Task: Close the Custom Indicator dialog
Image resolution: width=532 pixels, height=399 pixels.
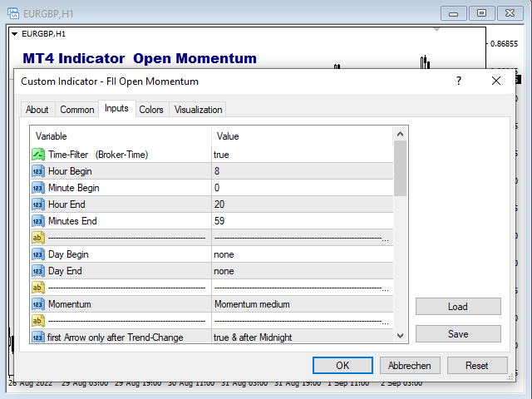Action: coord(496,81)
